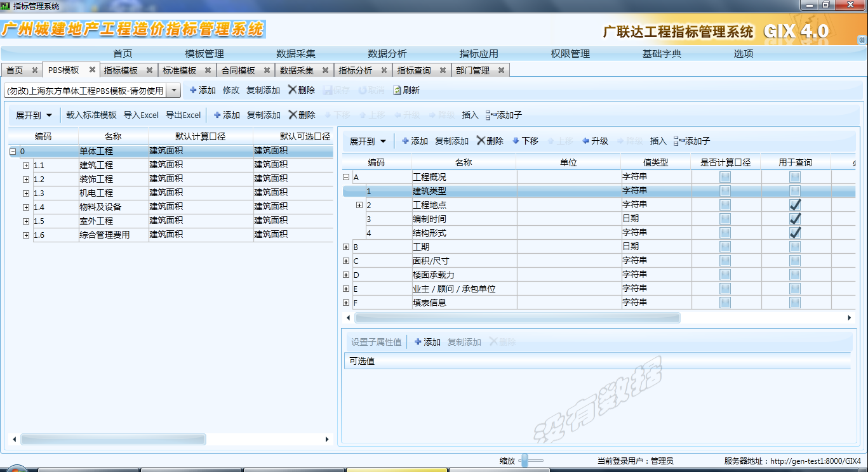
Task: Open the 指标应用 menu
Action: pos(479,54)
